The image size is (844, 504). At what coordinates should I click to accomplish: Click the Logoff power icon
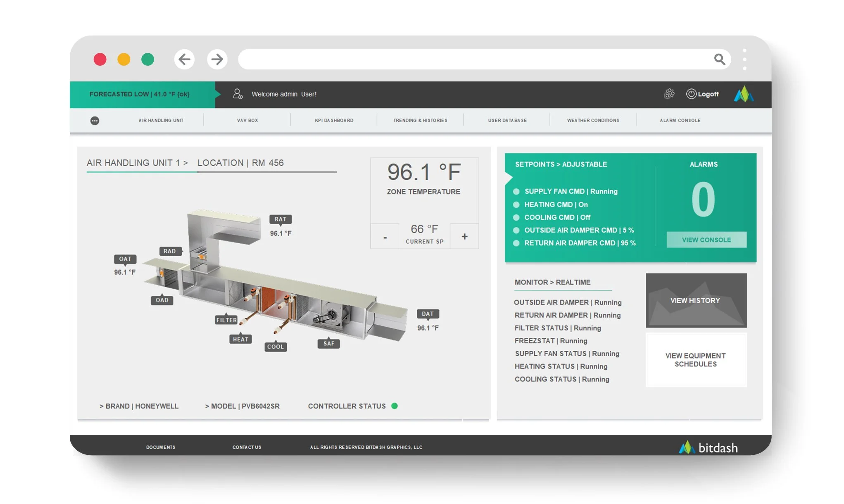pos(691,94)
